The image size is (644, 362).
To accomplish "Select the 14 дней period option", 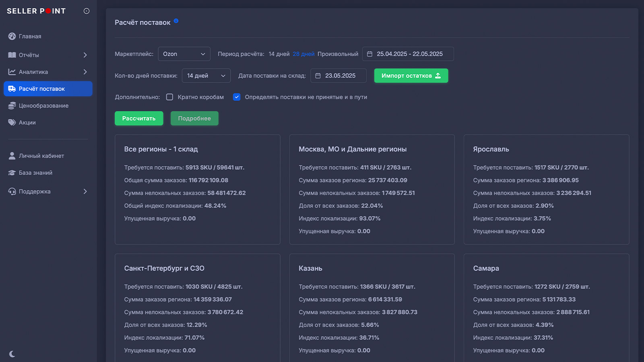I will pos(279,54).
